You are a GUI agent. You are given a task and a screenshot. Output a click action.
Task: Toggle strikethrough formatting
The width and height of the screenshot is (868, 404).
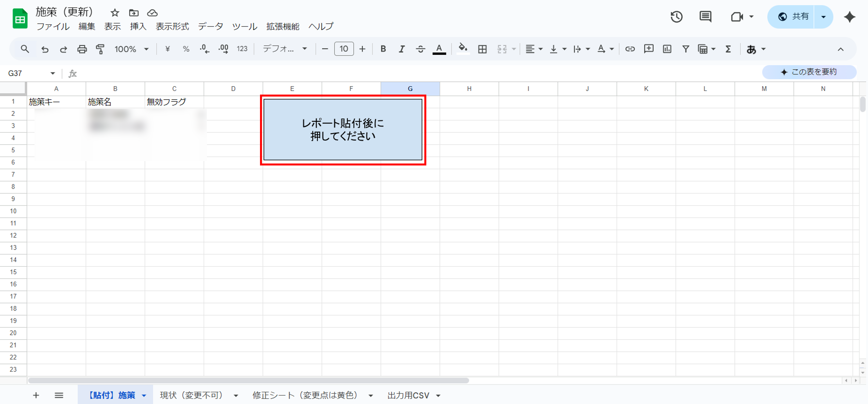(x=420, y=49)
